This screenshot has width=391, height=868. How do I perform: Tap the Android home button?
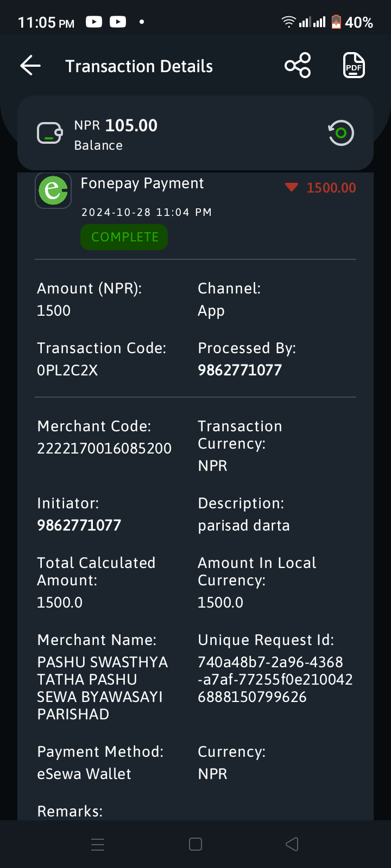click(x=195, y=844)
